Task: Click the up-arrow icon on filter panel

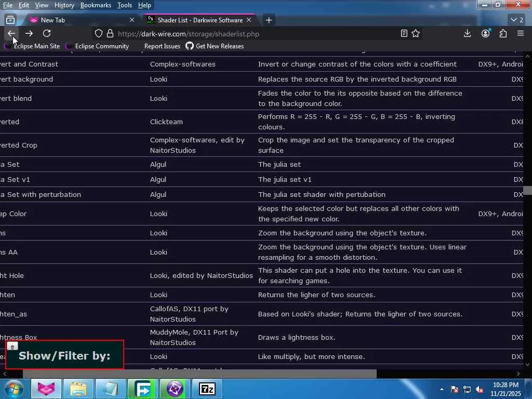Action: click(x=12, y=347)
